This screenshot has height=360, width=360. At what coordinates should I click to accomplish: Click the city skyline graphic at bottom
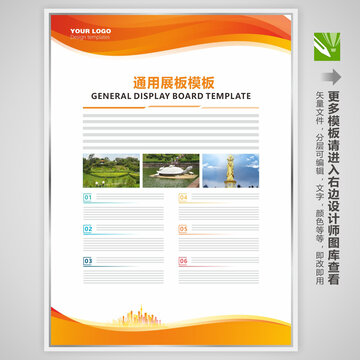coord(139,316)
